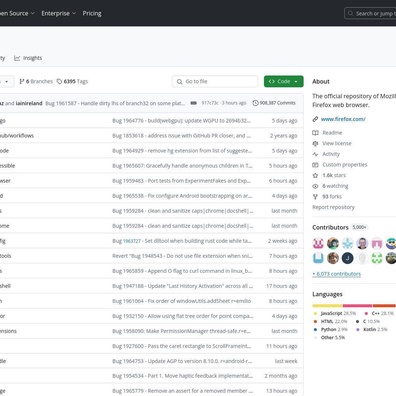Open contributor avatar with blue snowflake pattern

pyautogui.click(x=347, y=243)
